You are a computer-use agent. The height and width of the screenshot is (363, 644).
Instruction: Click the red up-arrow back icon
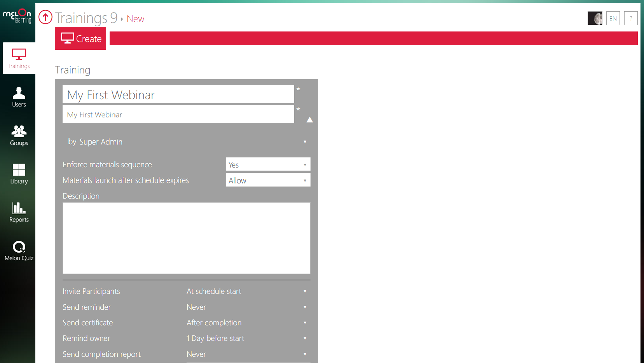(45, 17)
